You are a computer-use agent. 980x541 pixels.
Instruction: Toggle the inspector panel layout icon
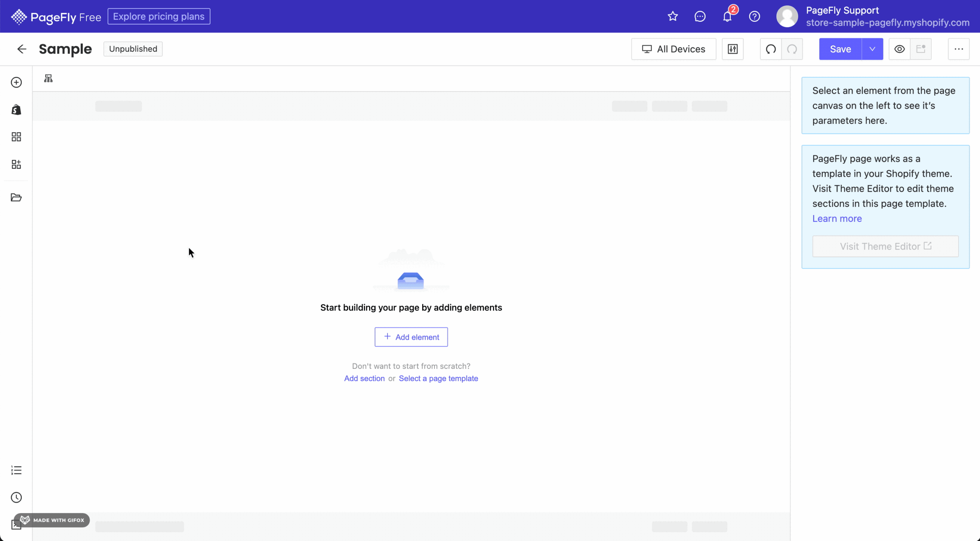click(x=921, y=49)
